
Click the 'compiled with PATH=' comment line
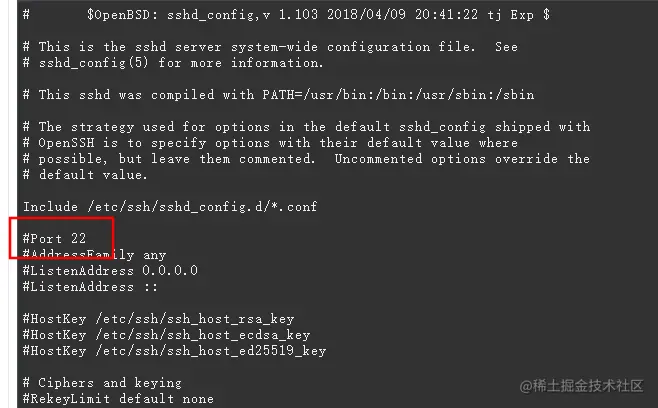pyautogui.click(x=279, y=95)
